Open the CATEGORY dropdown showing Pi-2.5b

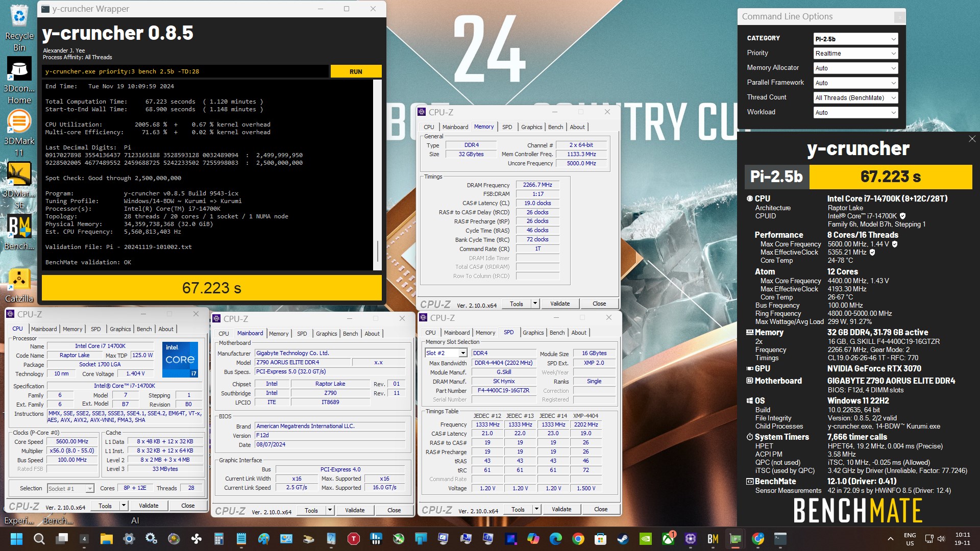[x=855, y=39]
